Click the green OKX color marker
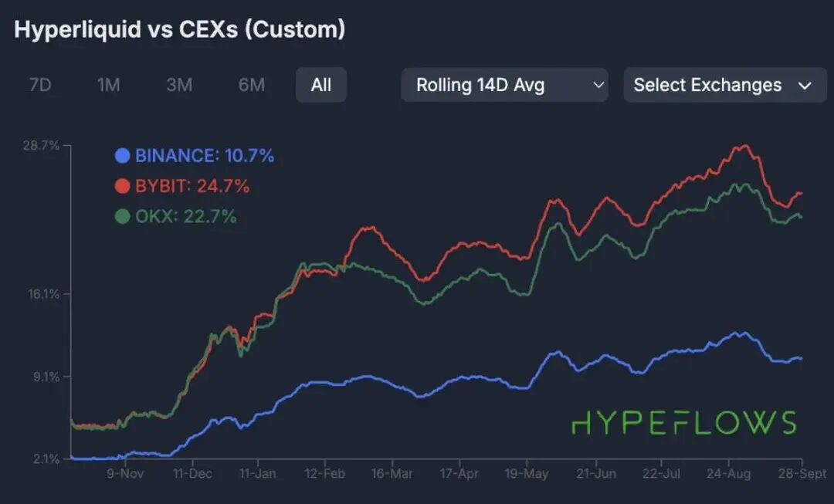The image size is (834, 504). (124, 215)
